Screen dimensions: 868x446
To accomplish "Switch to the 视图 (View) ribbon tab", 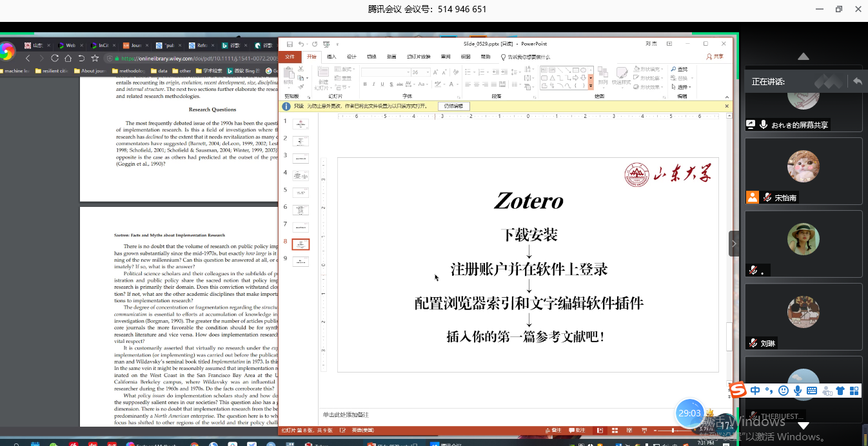I will (466, 57).
